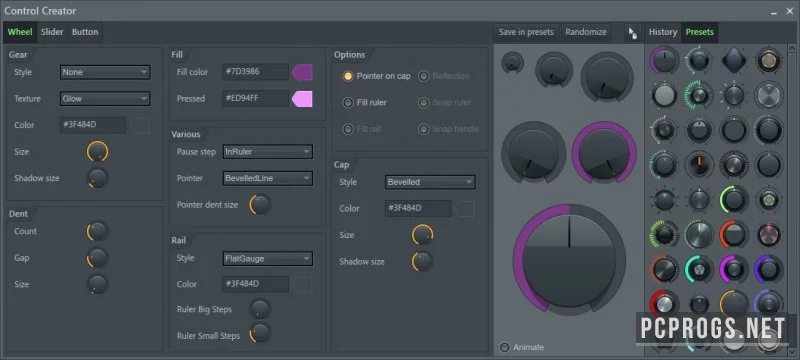Viewport: 800px width, 360px height.
Task: Select the light gray flat knob preset
Action: tap(664, 95)
